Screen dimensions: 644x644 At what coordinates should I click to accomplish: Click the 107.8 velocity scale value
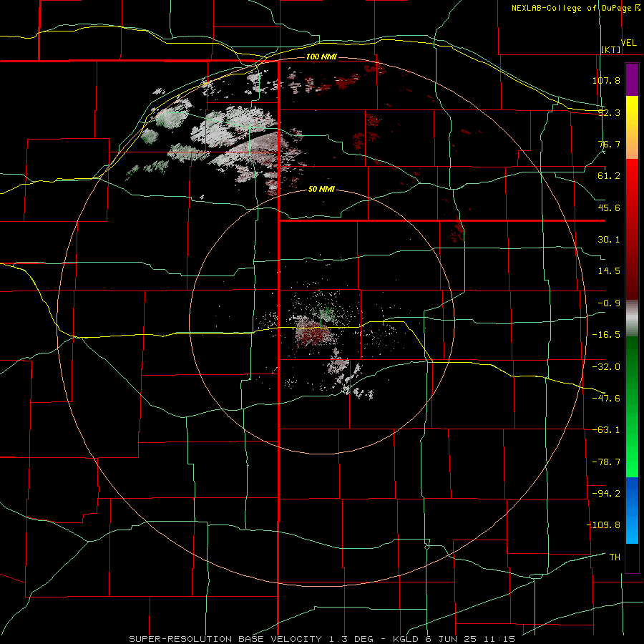[x=606, y=80]
